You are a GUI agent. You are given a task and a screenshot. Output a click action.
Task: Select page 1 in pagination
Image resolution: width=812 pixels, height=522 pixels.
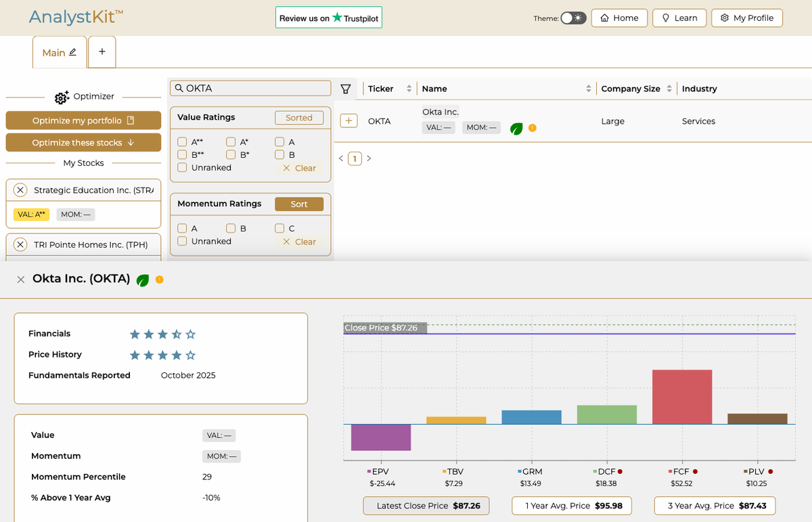pos(355,158)
